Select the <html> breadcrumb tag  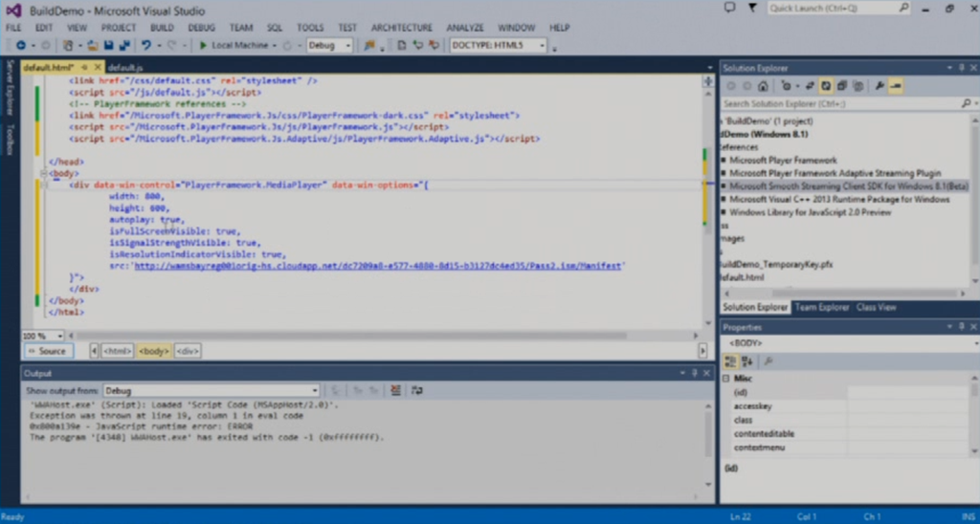118,351
